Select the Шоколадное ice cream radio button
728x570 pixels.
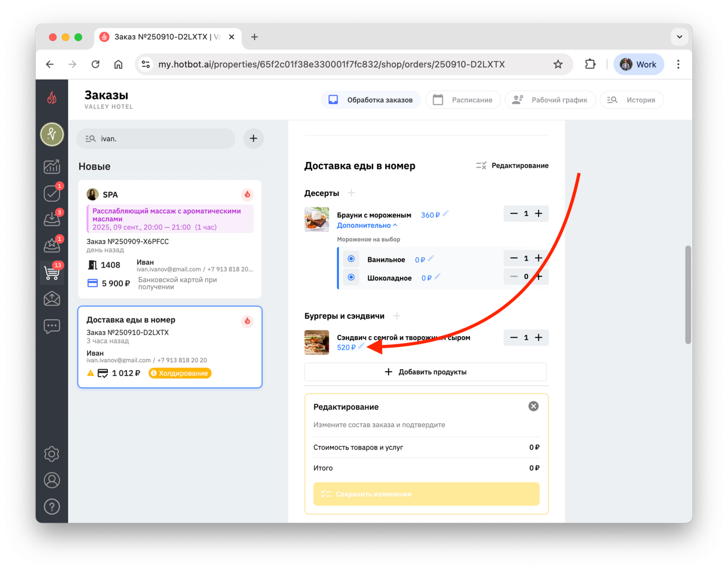point(351,277)
